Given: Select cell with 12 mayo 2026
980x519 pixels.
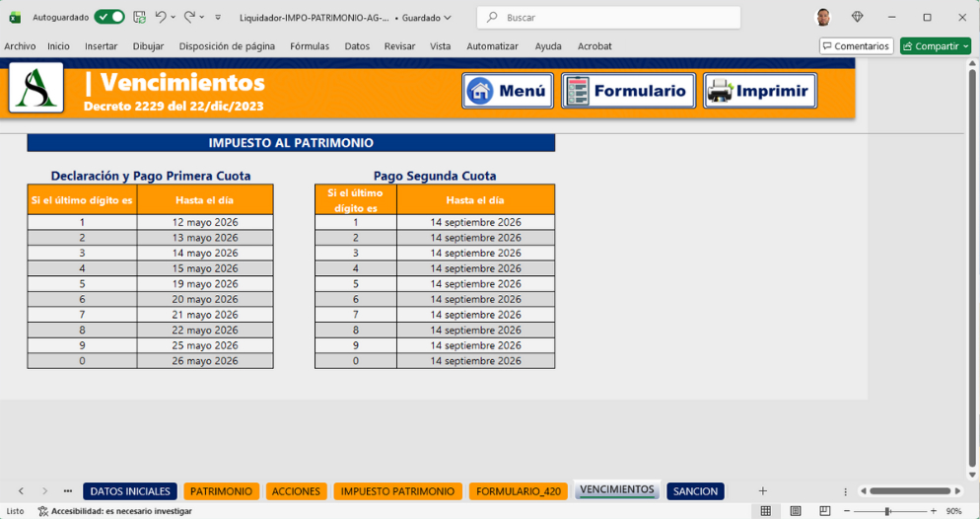Looking at the screenshot, I should (x=205, y=222).
